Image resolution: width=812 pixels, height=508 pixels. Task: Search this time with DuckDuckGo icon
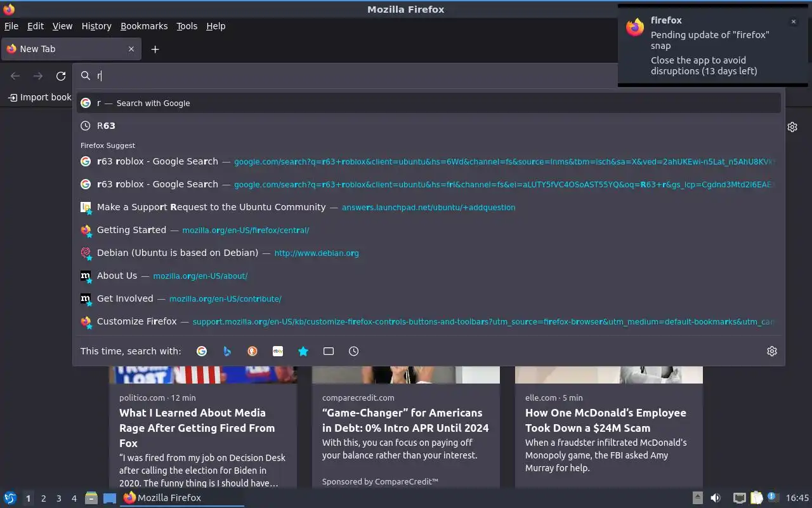tap(252, 351)
